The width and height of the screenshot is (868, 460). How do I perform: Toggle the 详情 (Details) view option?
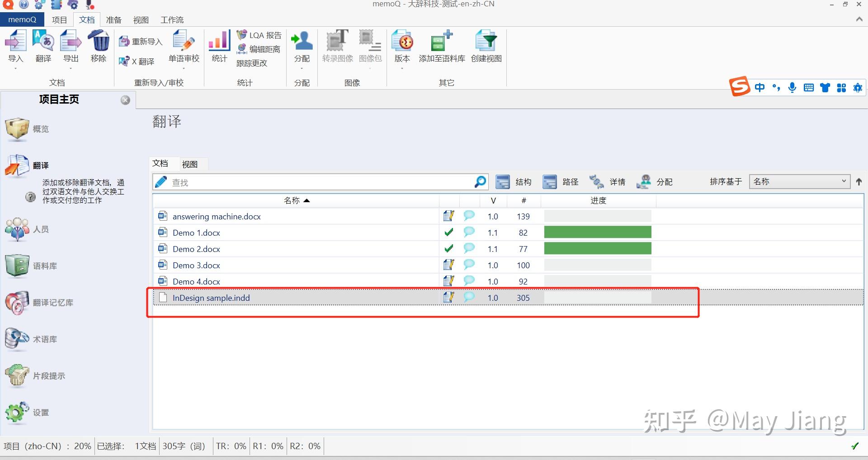[x=609, y=181]
